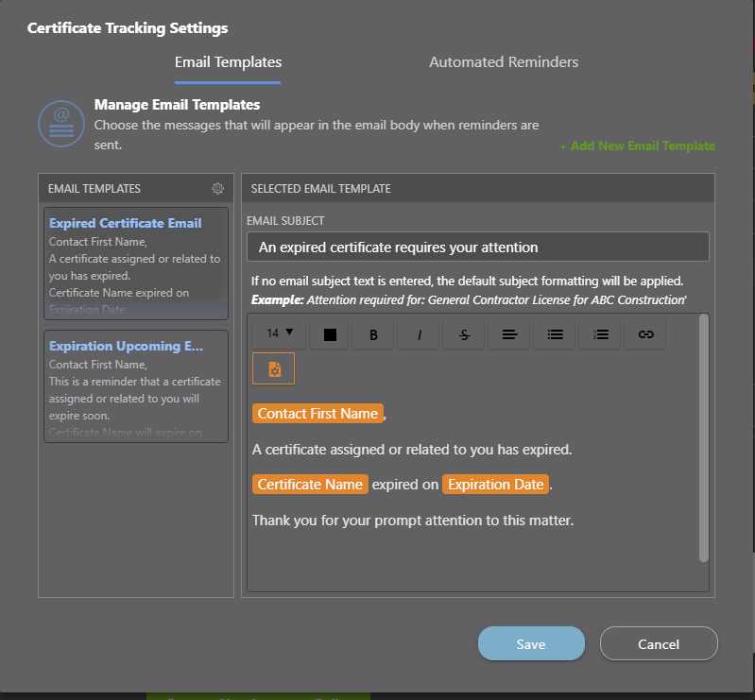Image resolution: width=755 pixels, height=700 pixels.
Task: Open the Email Templates gear settings icon
Action: point(217,188)
